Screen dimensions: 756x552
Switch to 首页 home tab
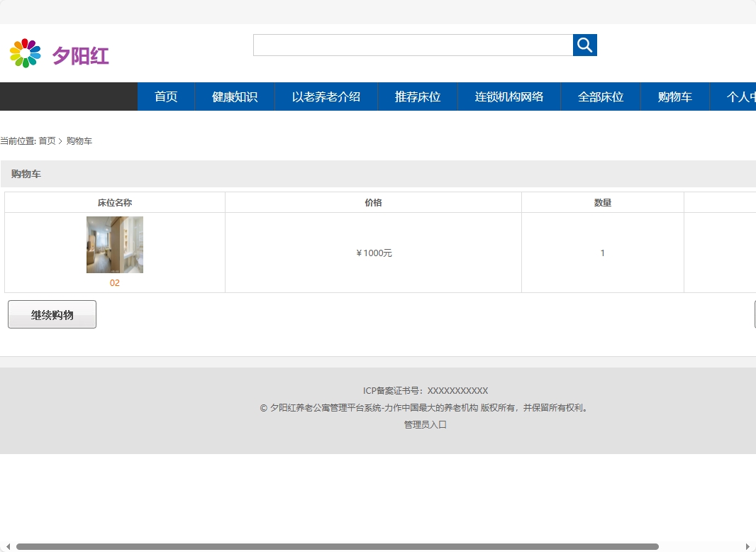pyautogui.click(x=165, y=96)
